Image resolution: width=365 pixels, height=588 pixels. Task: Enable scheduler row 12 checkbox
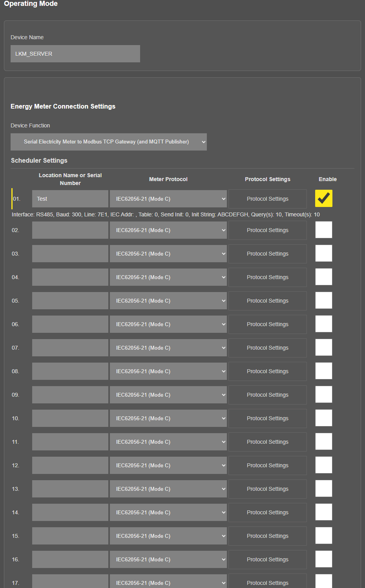click(324, 465)
